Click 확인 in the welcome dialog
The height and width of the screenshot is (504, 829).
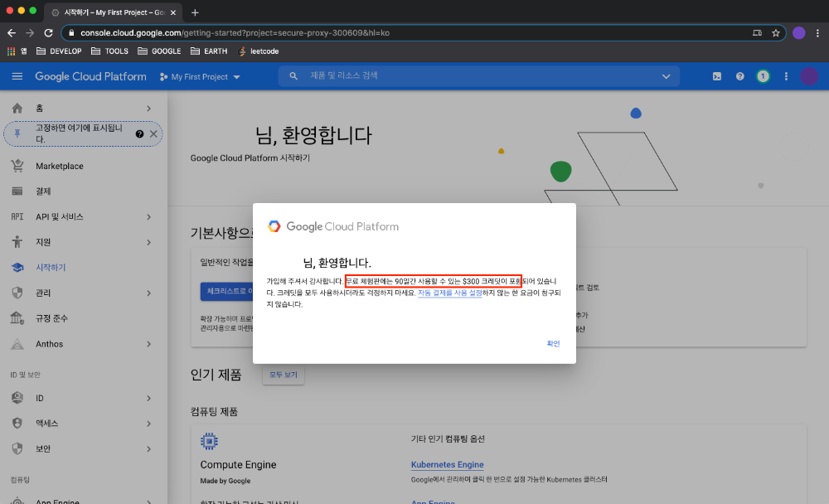pos(553,343)
